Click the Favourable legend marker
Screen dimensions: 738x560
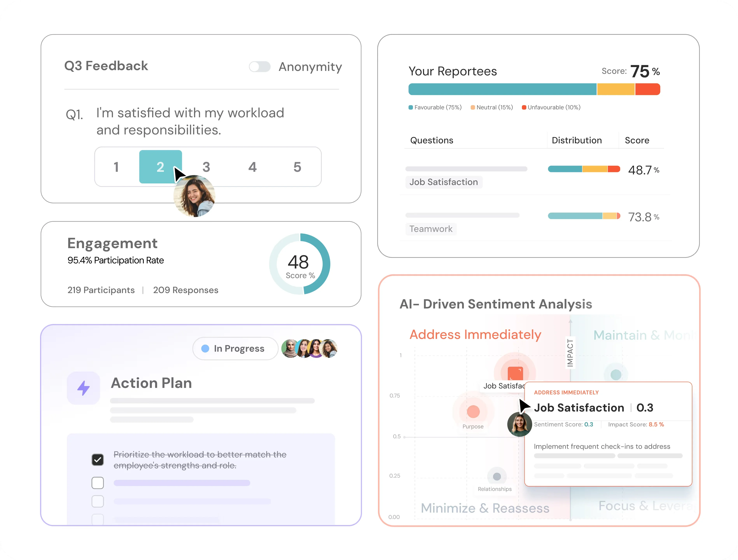(x=411, y=107)
